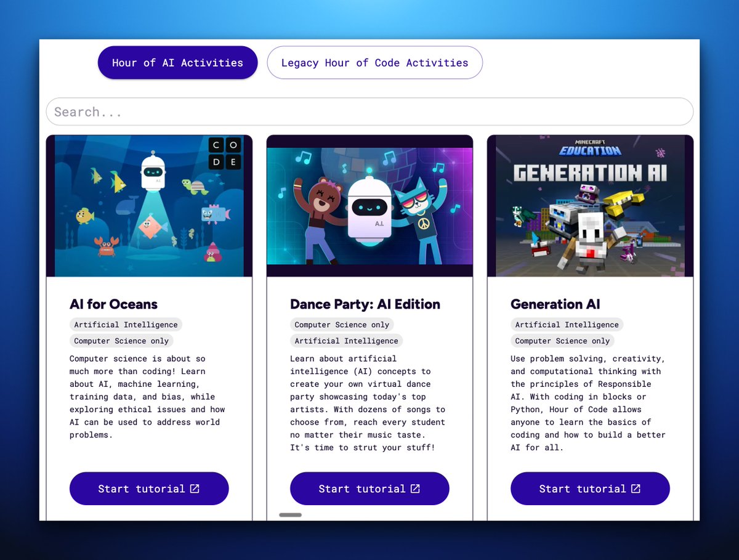Image resolution: width=739 pixels, height=560 pixels.
Task: Select Computer Science only tag under Generation AI
Action: pyautogui.click(x=562, y=341)
